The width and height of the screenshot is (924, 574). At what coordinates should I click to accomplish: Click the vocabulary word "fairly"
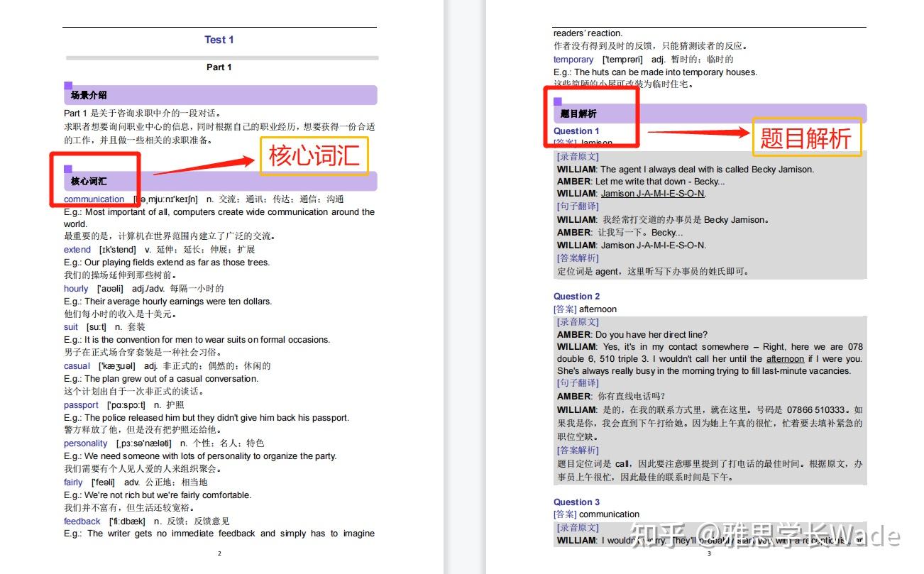pyautogui.click(x=73, y=482)
